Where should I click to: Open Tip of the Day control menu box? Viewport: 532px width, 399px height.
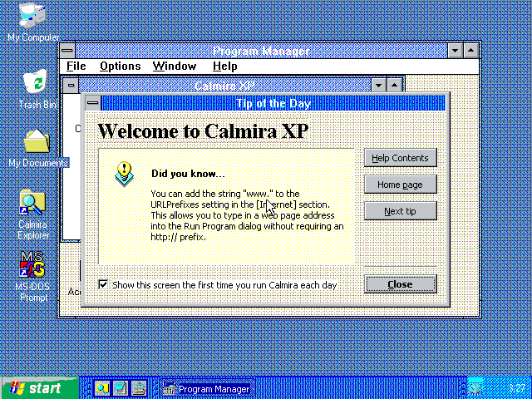[x=92, y=103]
